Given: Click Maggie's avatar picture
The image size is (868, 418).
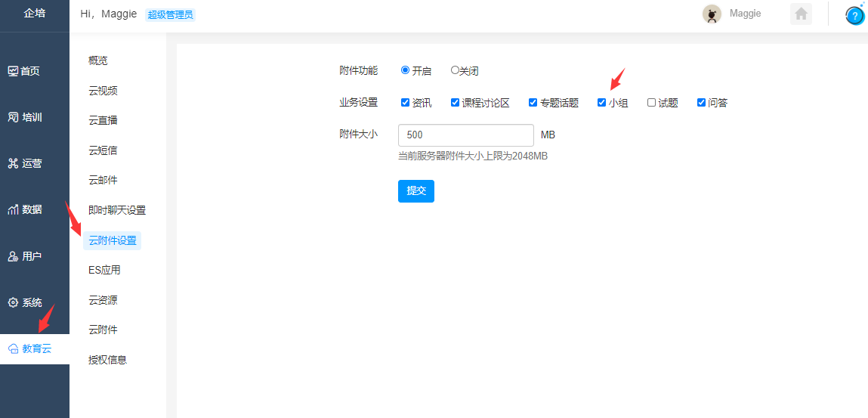Looking at the screenshot, I should (x=712, y=14).
